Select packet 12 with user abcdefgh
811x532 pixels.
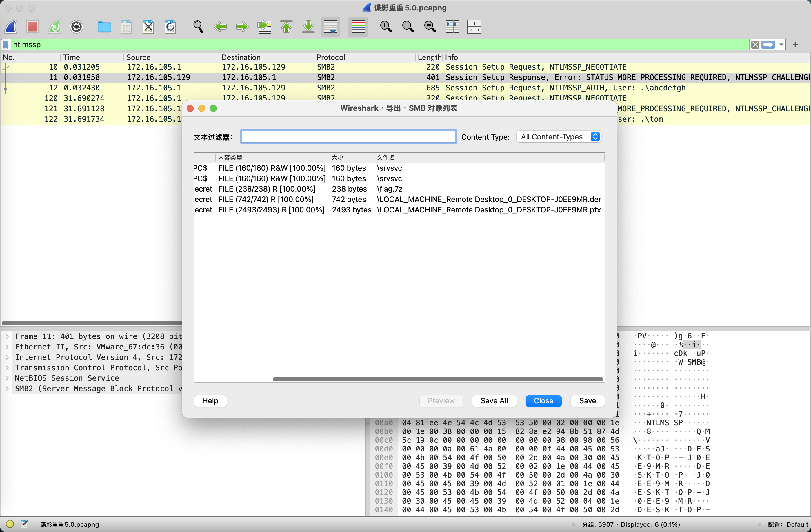[x=405, y=88]
